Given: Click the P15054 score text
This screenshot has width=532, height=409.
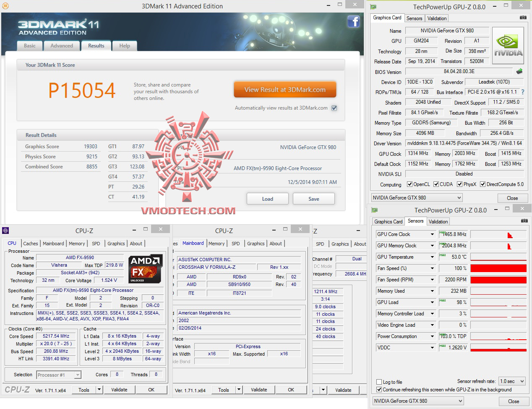Looking at the screenshot, I should point(82,91).
